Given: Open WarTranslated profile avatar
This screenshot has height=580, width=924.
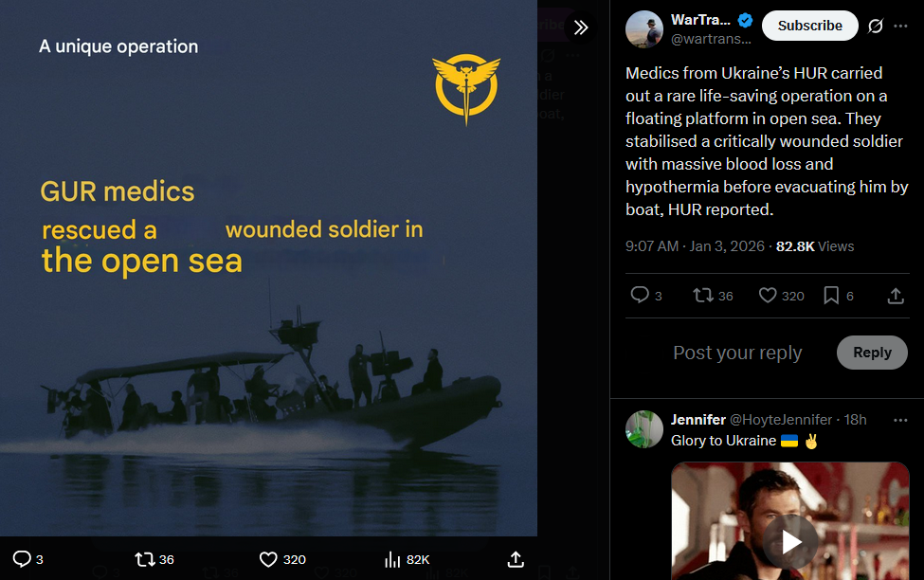Looking at the screenshot, I should [x=643, y=29].
